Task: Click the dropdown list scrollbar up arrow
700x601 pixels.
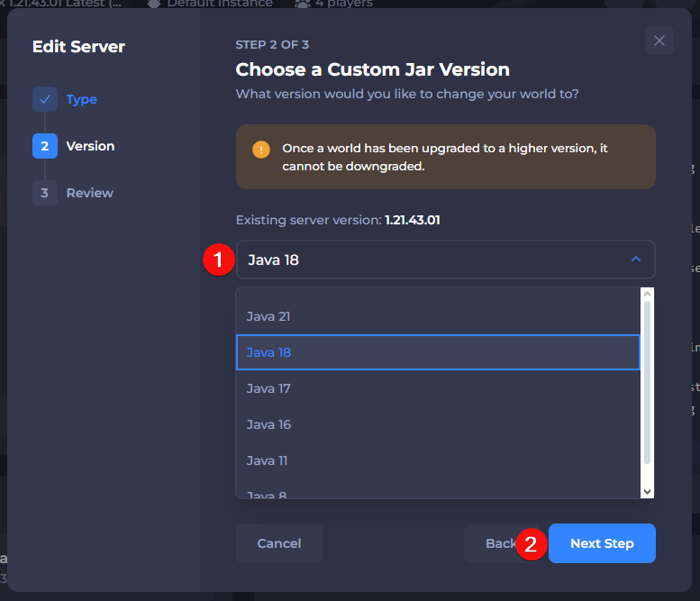Action: pyautogui.click(x=647, y=294)
